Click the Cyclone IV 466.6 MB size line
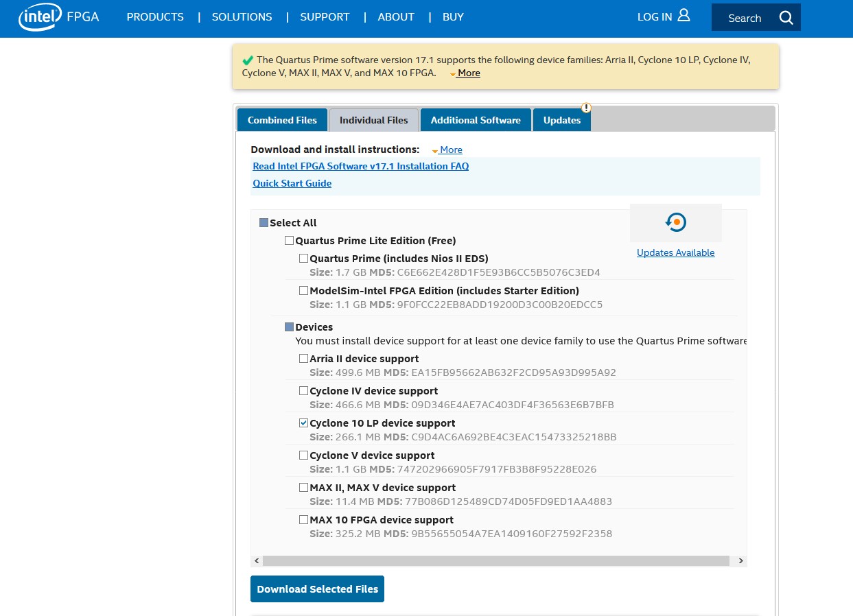 click(462, 405)
